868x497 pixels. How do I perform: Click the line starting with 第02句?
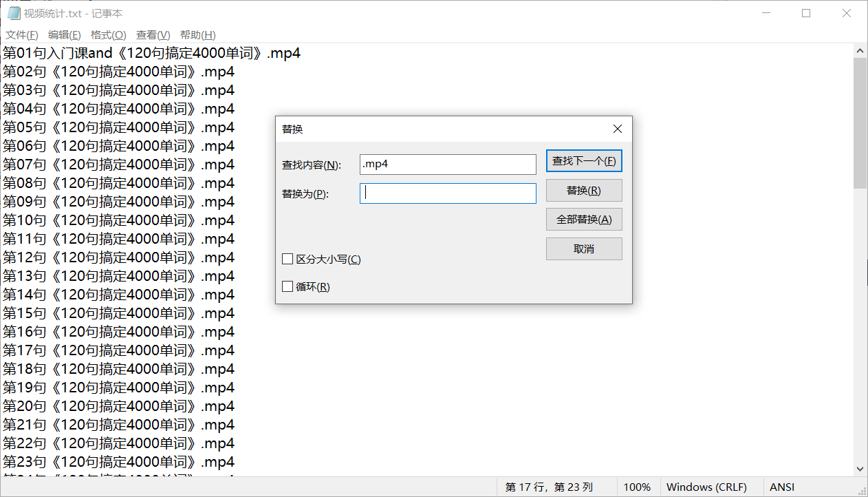click(x=118, y=72)
